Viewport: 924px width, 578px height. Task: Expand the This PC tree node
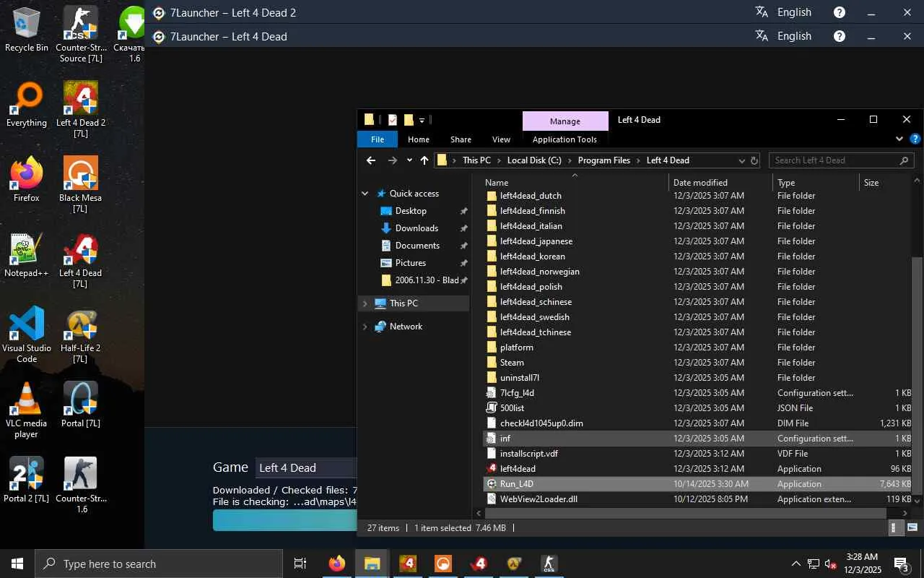[x=365, y=303]
